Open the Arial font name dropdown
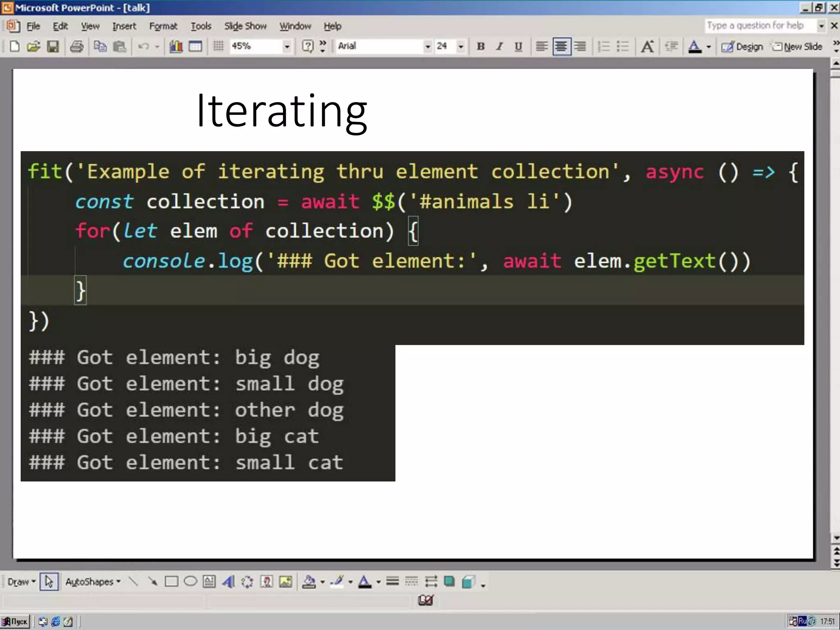 coord(428,46)
